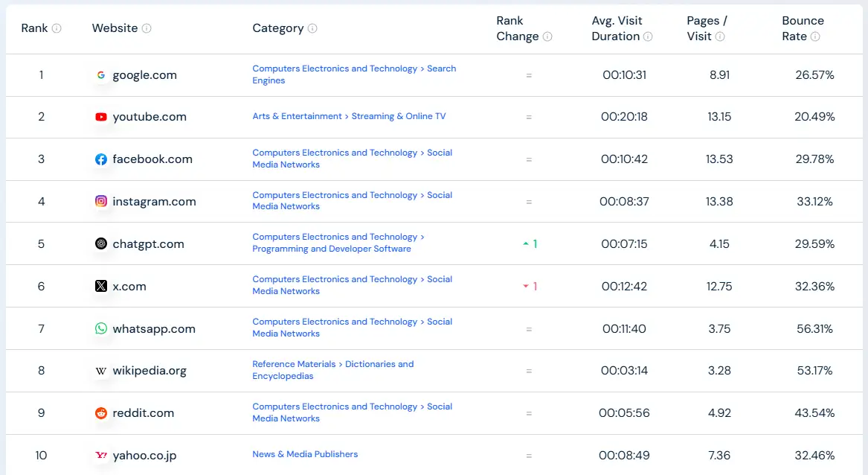Click the YouTube logo icon
The image size is (868, 475).
[101, 117]
